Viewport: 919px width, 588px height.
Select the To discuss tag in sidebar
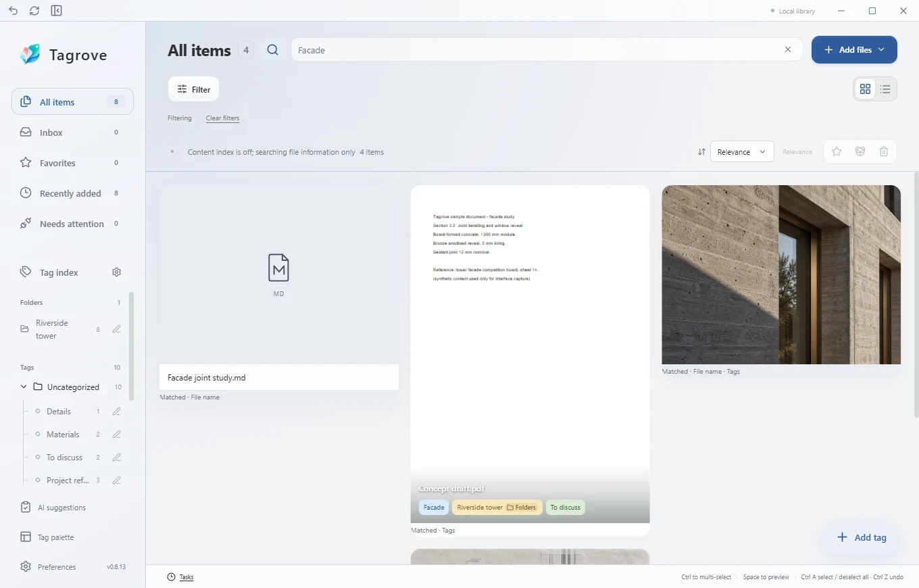tap(64, 458)
